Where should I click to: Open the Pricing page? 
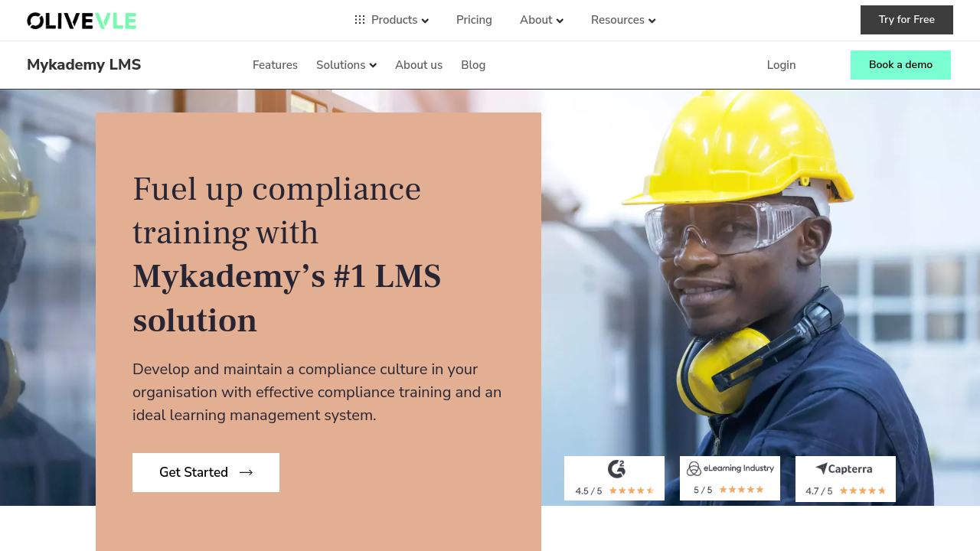click(474, 20)
